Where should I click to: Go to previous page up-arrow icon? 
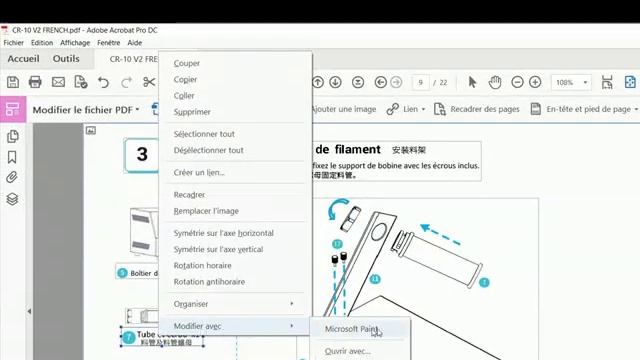tap(318, 82)
